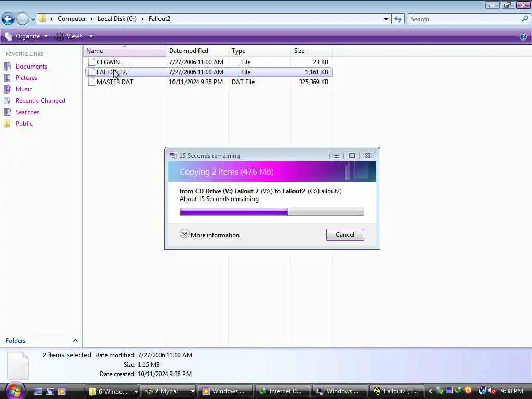Switch to Windows media taskbar button
The width and height of the screenshot is (532, 399).
click(225, 391)
